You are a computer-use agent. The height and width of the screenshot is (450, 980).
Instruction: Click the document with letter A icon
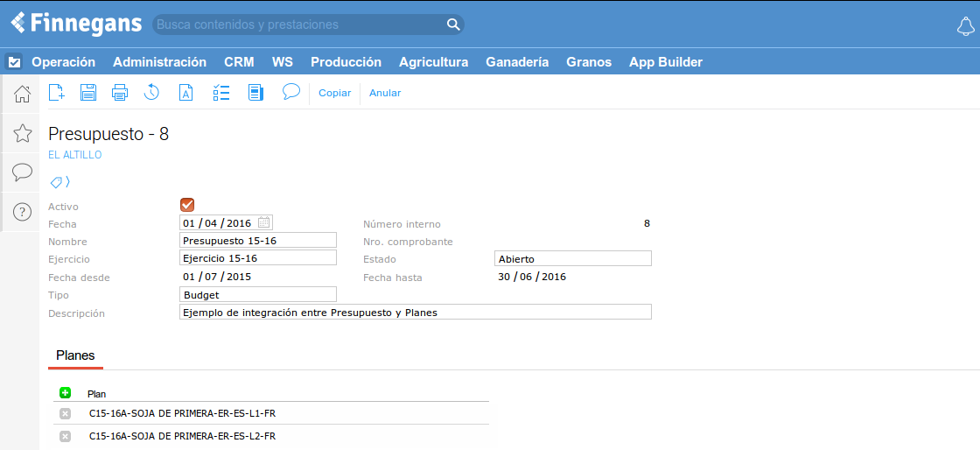tap(185, 93)
